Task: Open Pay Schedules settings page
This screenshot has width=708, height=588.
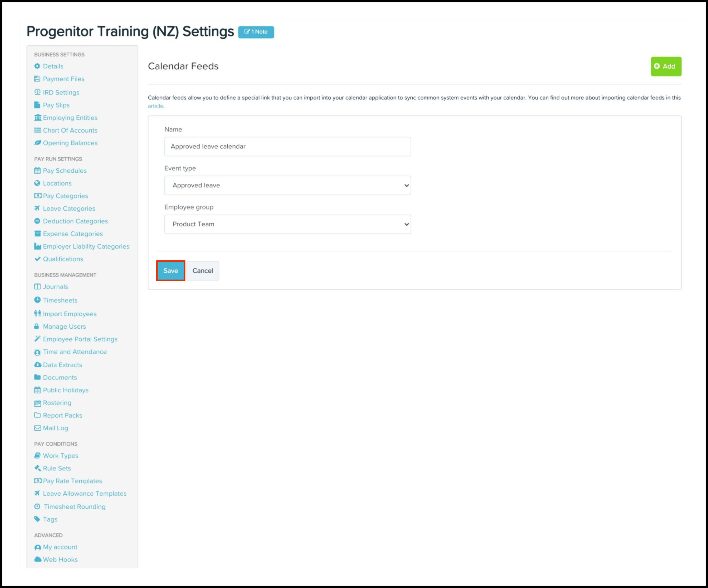Action: coord(65,171)
